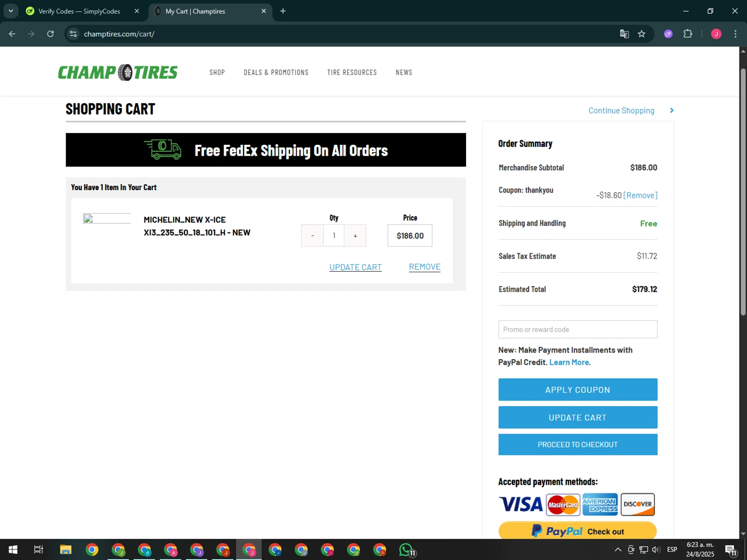Viewport: 747px width, 560px height.
Task: Click the Continue Shopping chevron arrow
Action: point(672,111)
